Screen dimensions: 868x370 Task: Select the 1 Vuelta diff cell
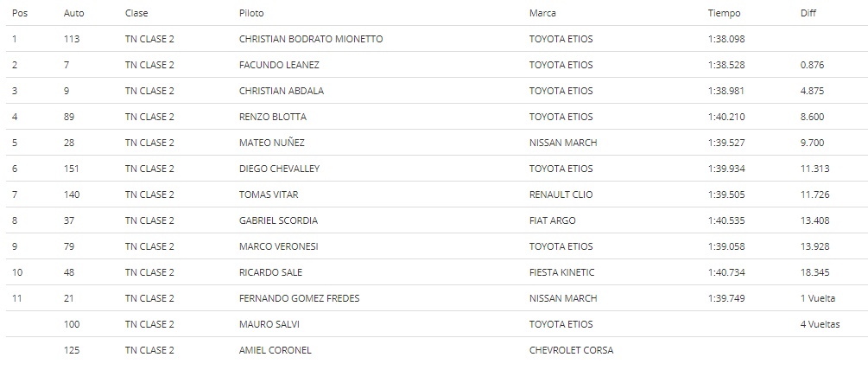point(818,298)
